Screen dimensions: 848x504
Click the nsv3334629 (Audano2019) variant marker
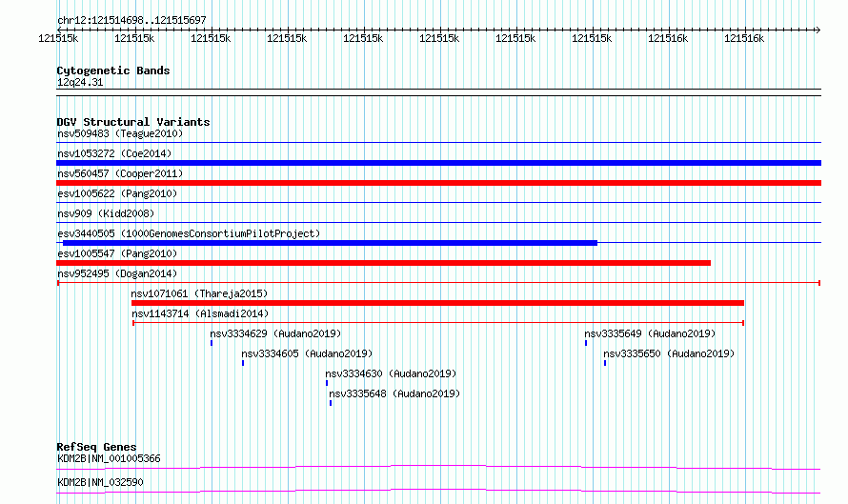212,343
